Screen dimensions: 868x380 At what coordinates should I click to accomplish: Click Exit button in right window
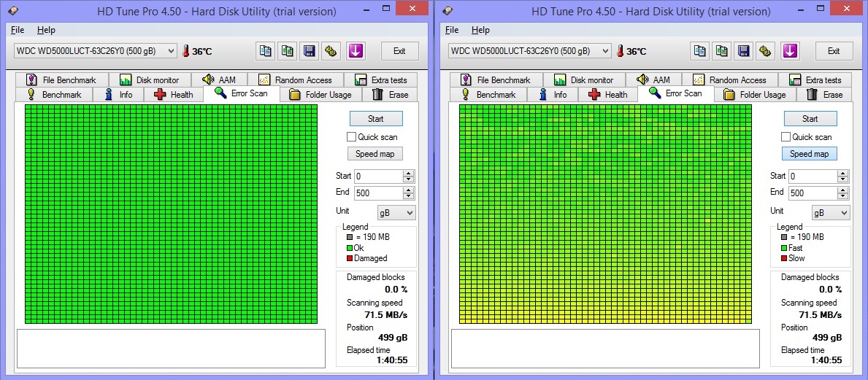tap(834, 51)
